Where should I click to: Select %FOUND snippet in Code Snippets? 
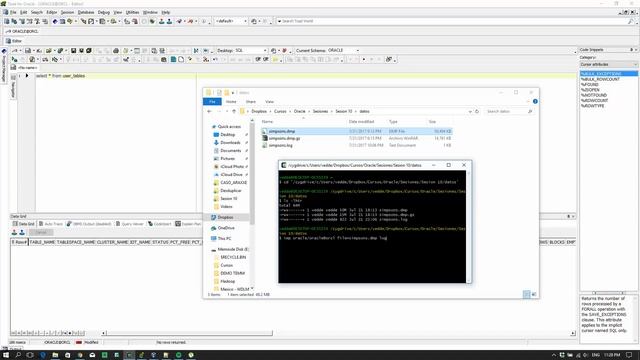pyautogui.click(x=589, y=84)
